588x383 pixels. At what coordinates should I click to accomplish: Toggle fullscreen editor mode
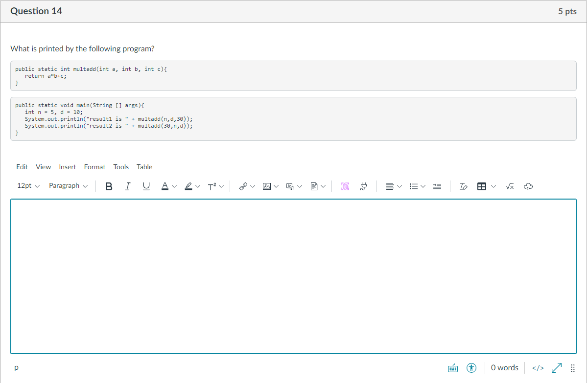(x=556, y=367)
